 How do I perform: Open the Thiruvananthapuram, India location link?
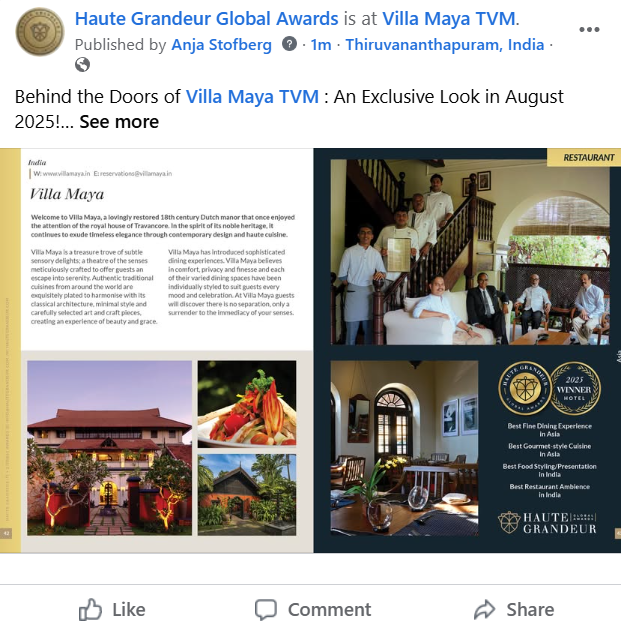[x=444, y=45]
